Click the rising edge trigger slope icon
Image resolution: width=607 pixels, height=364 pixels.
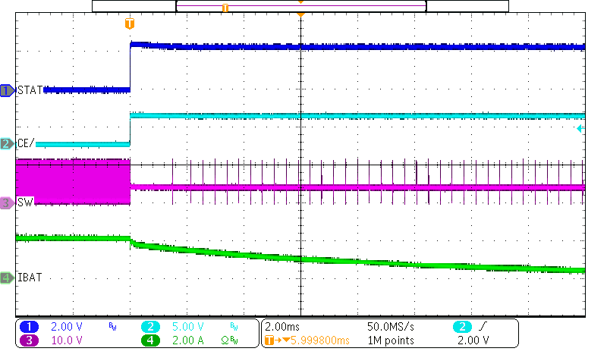pos(483,326)
